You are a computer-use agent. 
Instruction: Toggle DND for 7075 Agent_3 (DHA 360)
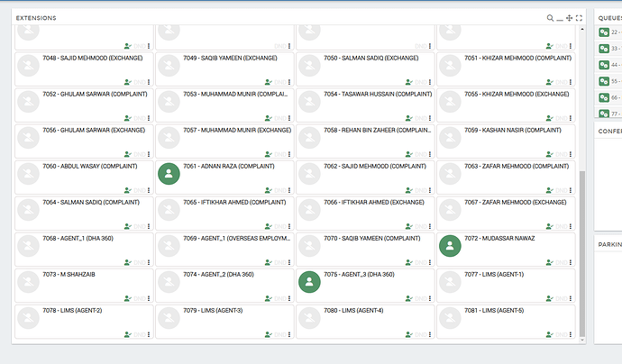(421, 298)
